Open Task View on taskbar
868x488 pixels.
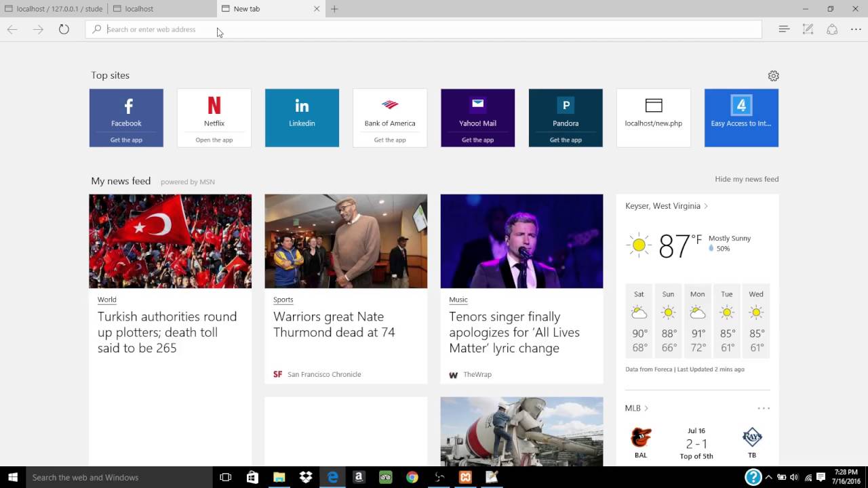[226, 477]
